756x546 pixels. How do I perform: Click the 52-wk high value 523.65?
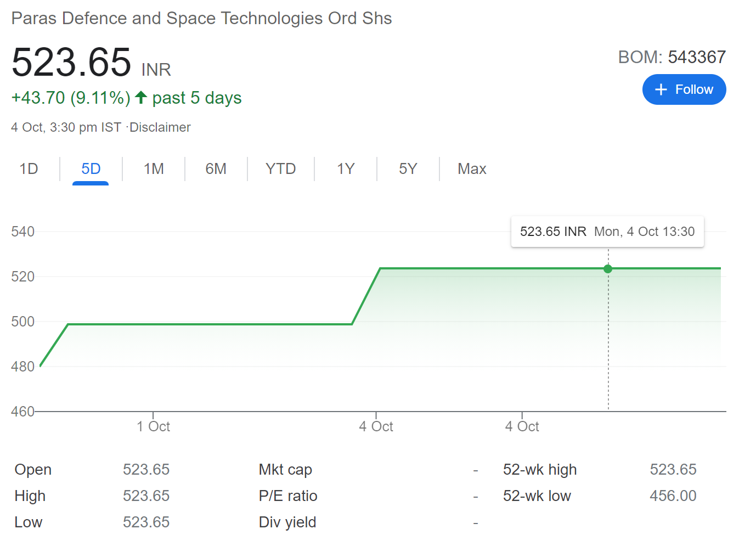tap(673, 470)
